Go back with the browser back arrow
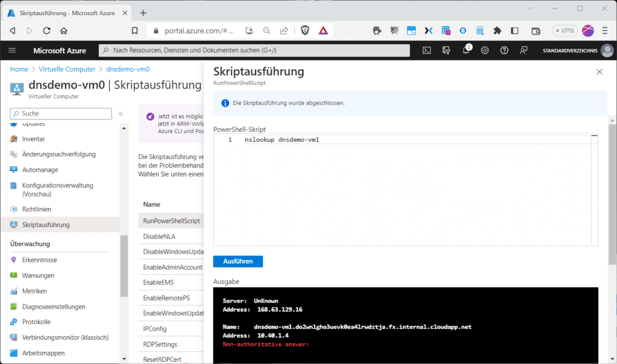 [x=13, y=31]
